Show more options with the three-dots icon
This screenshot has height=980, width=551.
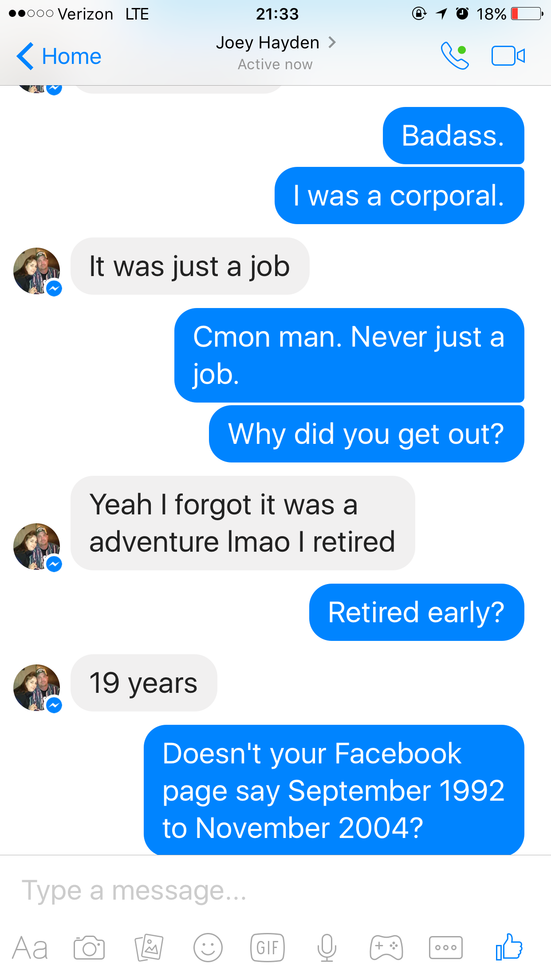click(x=446, y=948)
